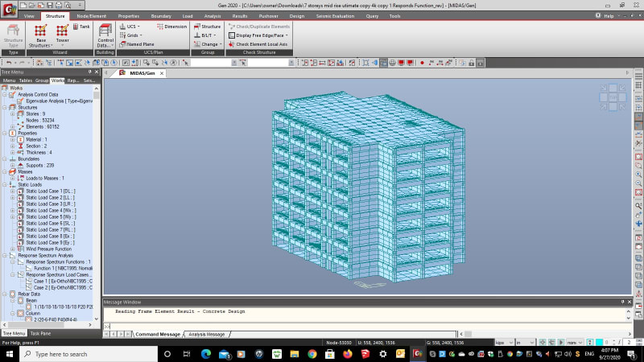Open the Structure group dropdown
The width and height of the screenshot is (644, 362).
pos(208,27)
